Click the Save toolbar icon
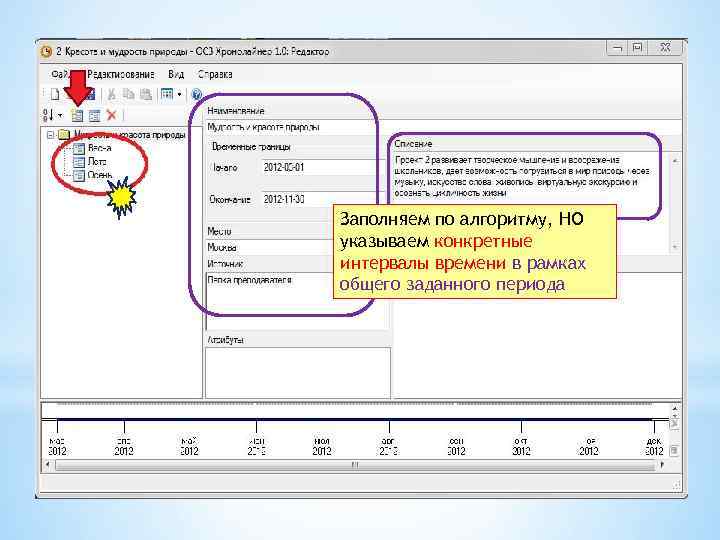Viewport: 720px width, 540px height. (90, 95)
